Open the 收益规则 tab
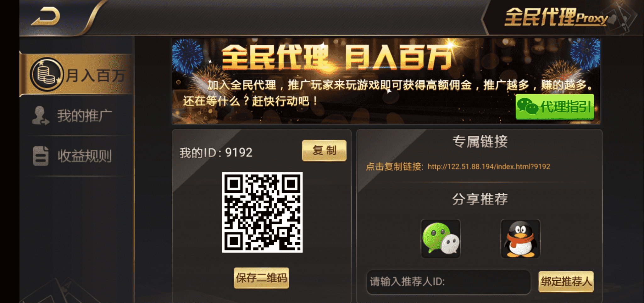644x303 pixels. pyautogui.click(x=77, y=156)
